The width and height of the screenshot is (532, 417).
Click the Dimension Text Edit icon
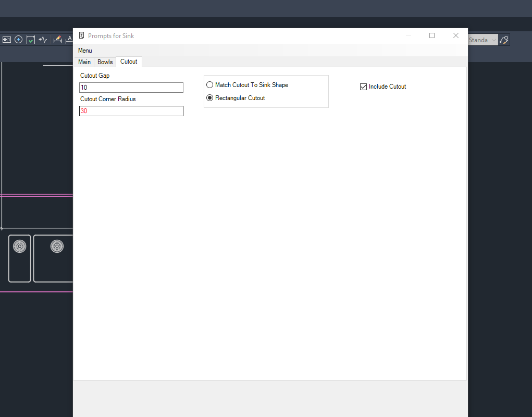[69, 40]
